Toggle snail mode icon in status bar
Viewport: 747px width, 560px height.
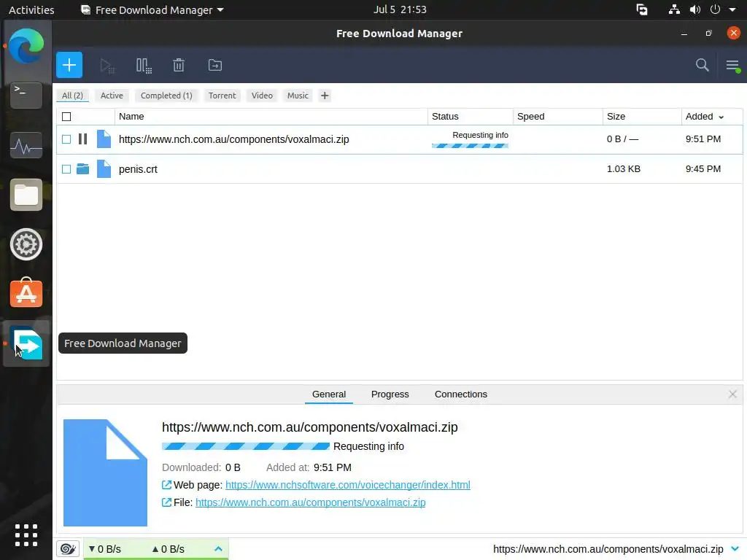coord(68,549)
